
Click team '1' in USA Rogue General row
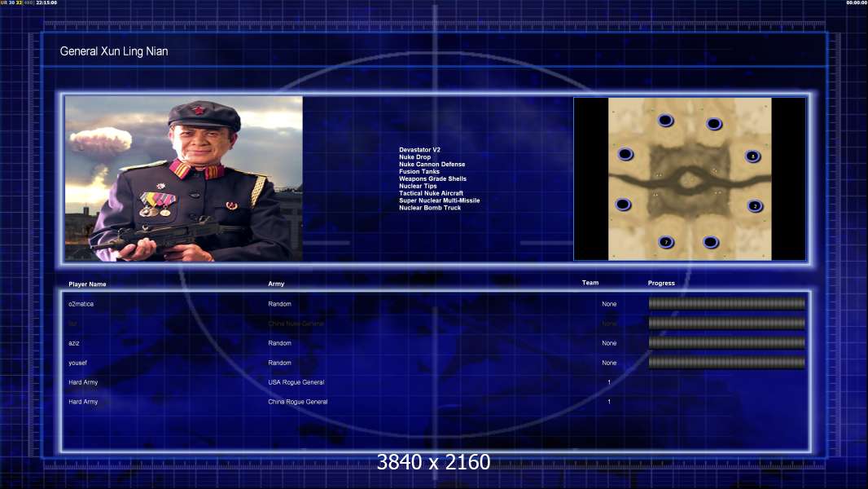pos(609,382)
